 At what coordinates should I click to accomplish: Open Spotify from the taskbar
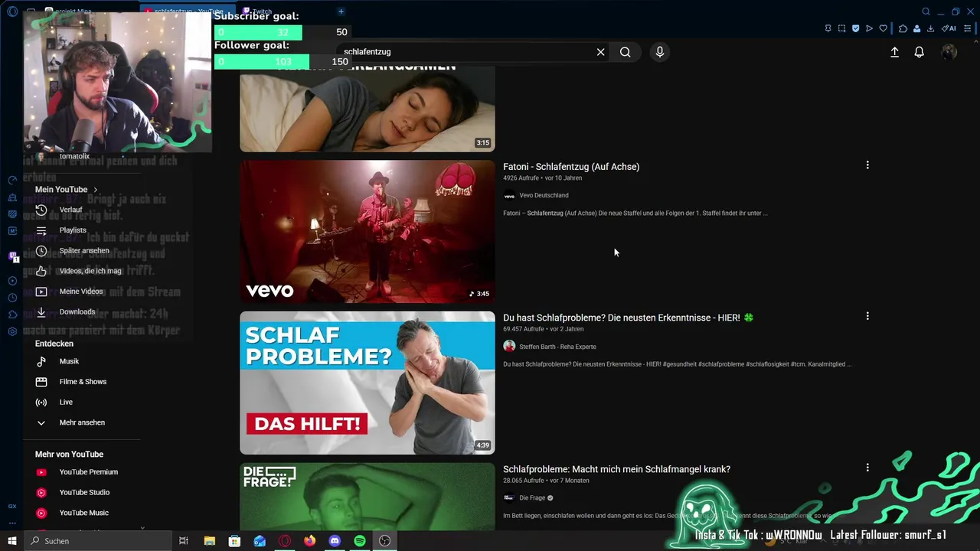coord(360,541)
